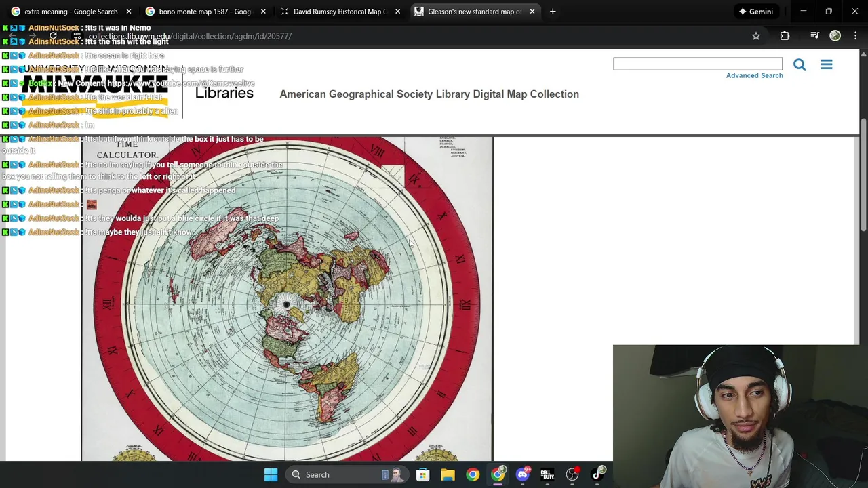The height and width of the screenshot is (488, 868).
Task: Click the taskbar Search box
Action: pos(347,474)
